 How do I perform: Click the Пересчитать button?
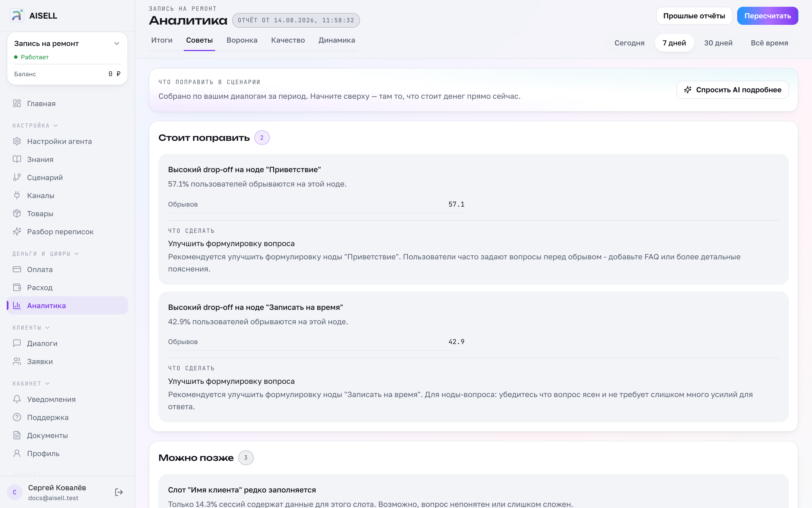click(x=768, y=16)
